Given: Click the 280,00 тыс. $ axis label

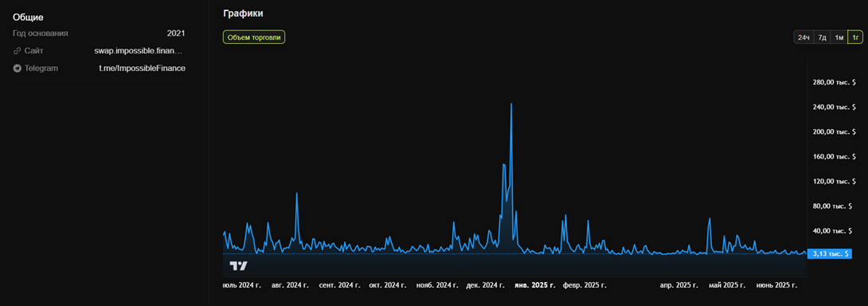Looking at the screenshot, I should [835, 82].
